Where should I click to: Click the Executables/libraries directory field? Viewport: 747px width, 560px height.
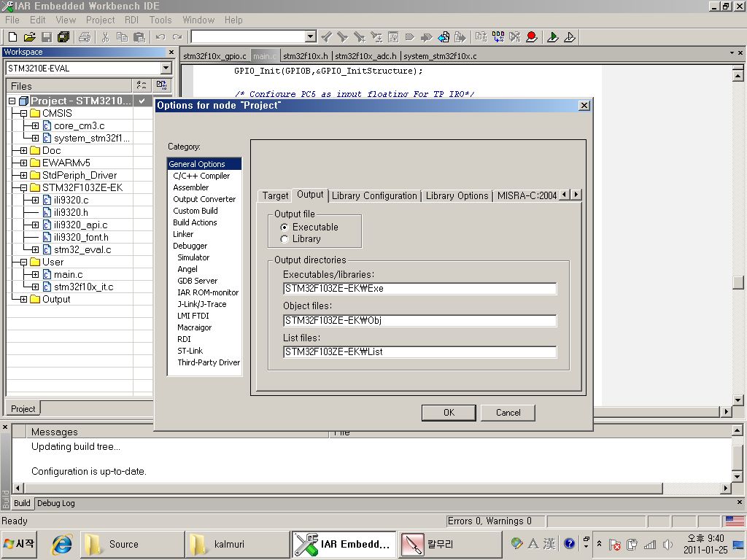(x=419, y=289)
